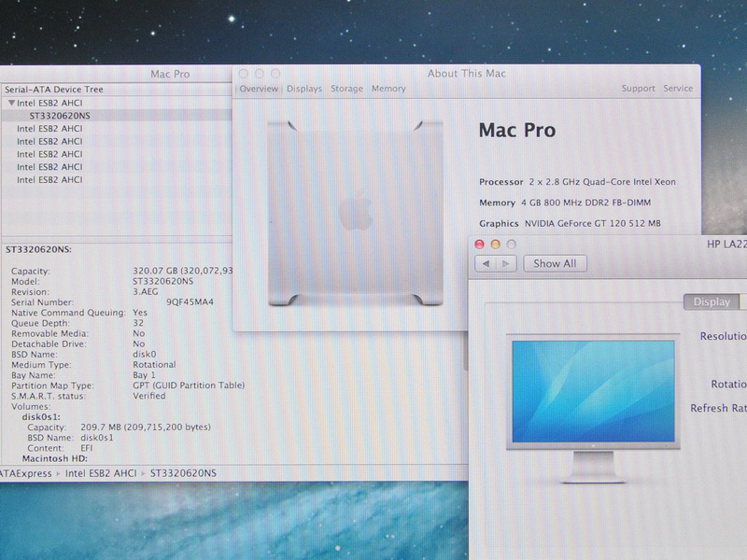
Task: Collapse the first Intel ESB2 AHCI disclosure triangle
Action: (x=11, y=103)
